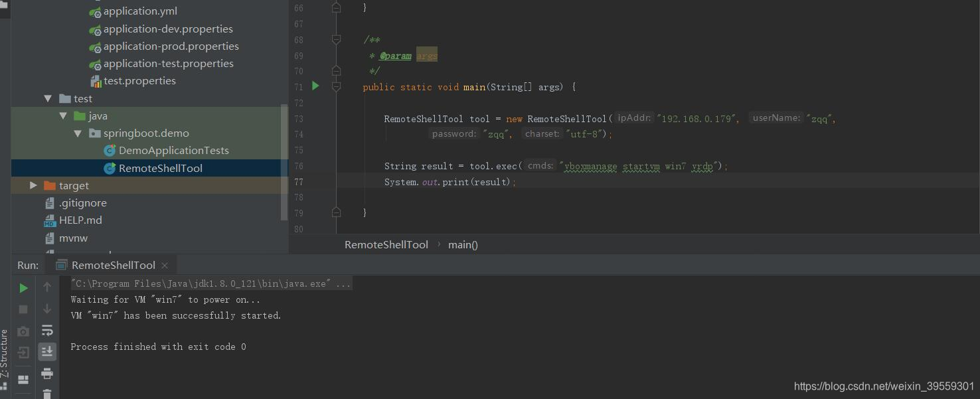
Task: Open the weixin_39559301 blog link
Action: click(883, 386)
